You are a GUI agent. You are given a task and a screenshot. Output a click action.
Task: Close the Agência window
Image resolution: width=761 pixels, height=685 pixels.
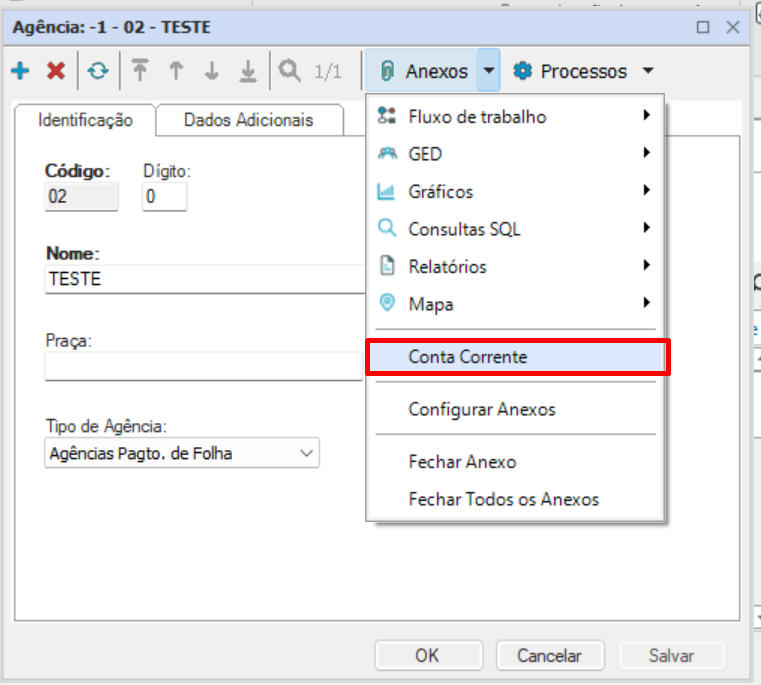(x=733, y=27)
